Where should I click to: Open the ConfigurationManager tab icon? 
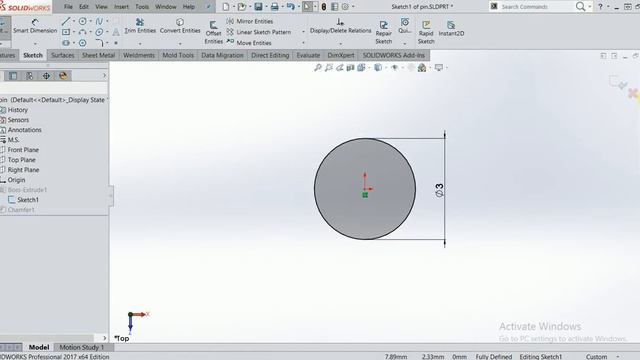click(x=30, y=76)
